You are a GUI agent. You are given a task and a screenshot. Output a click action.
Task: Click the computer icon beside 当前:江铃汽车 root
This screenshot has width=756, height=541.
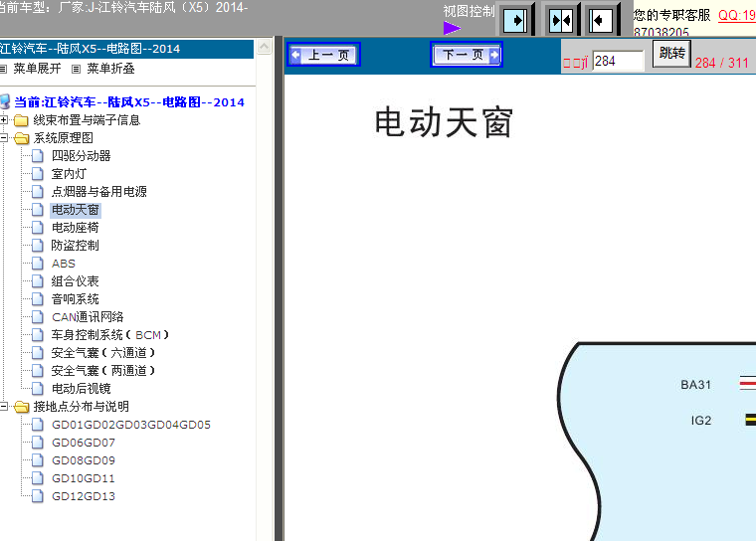point(5,101)
